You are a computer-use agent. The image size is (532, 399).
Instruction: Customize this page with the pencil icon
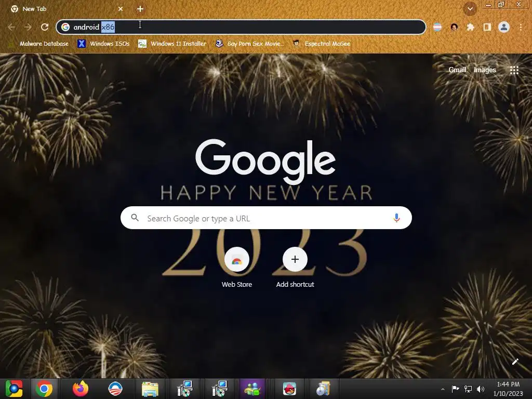coord(515,362)
